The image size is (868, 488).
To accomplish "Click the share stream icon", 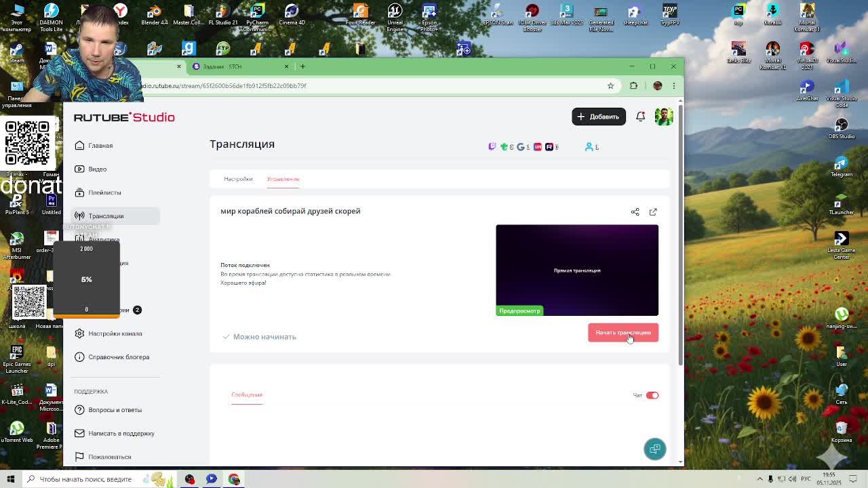I will coord(635,212).
